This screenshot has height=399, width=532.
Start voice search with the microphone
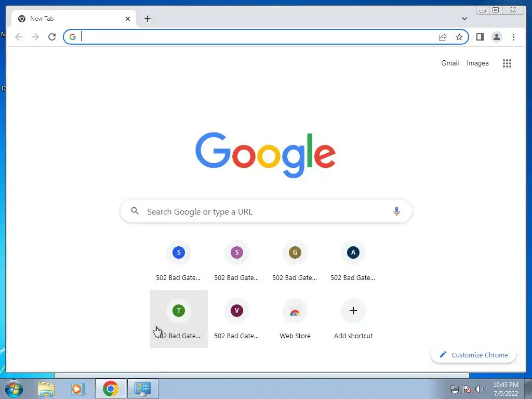pyautogui.click(x=396, y=211)
